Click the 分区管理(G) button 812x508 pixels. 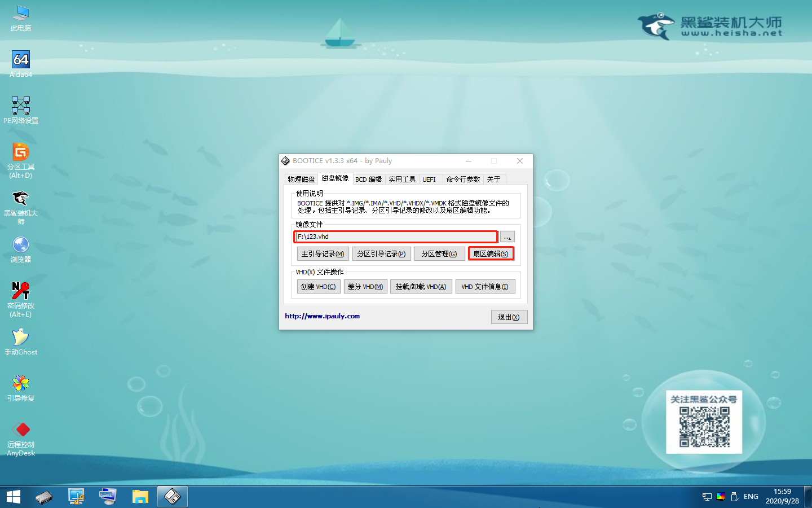click(x=439, y=253)
